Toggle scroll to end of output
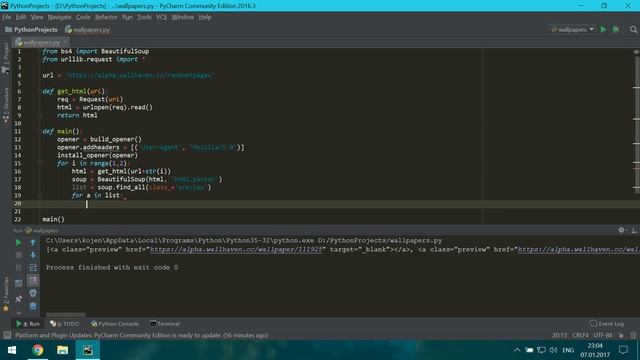 click(33, 280)
